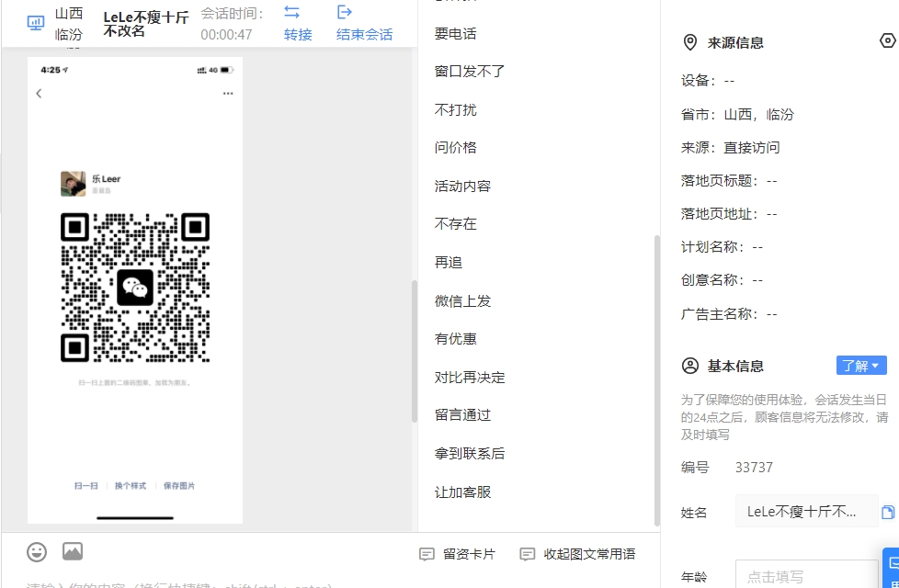Select the 让加客服 quick phrase
The height and width of the screenshot is (588, 899).
(462, 492)
